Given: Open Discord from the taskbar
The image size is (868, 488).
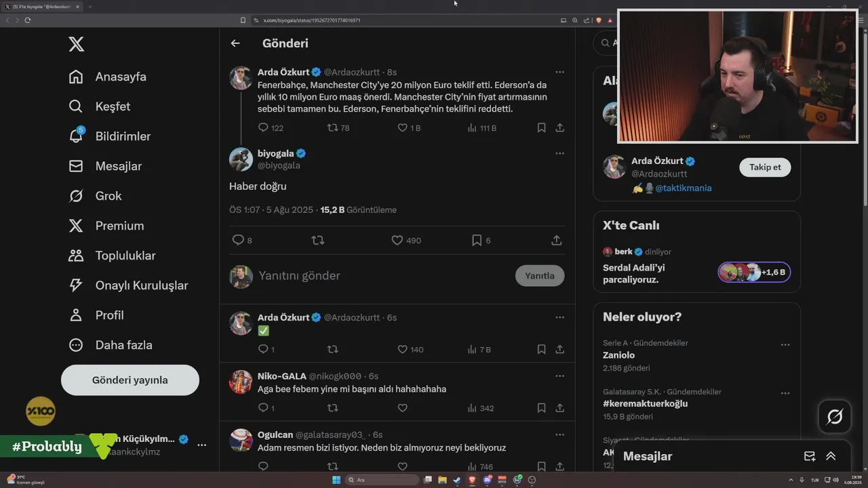Looking at the screenshot, I should [487, 480].
